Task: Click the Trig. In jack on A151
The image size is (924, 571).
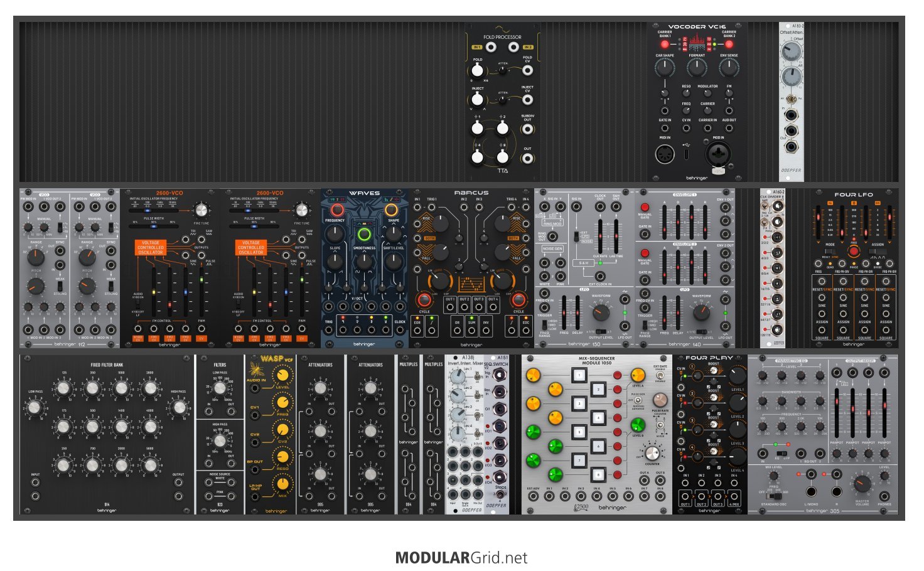Action: 501,376
